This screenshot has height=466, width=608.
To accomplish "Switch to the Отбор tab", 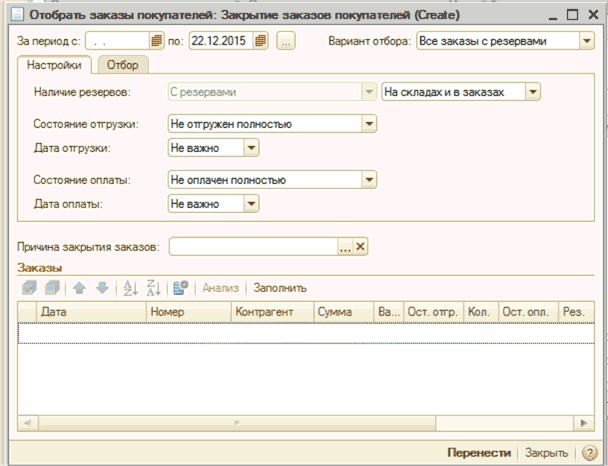I will 123,65.
